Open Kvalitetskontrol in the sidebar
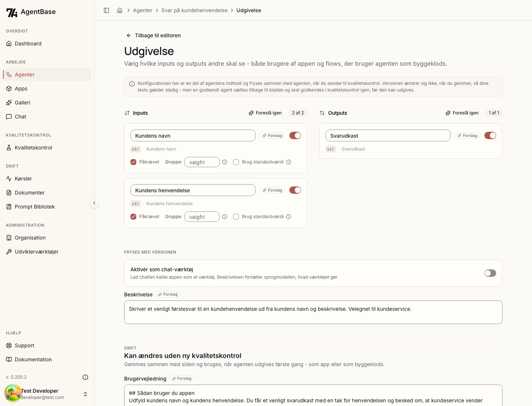The height and width of the screenshot is (406, 532). pos(47,148)
